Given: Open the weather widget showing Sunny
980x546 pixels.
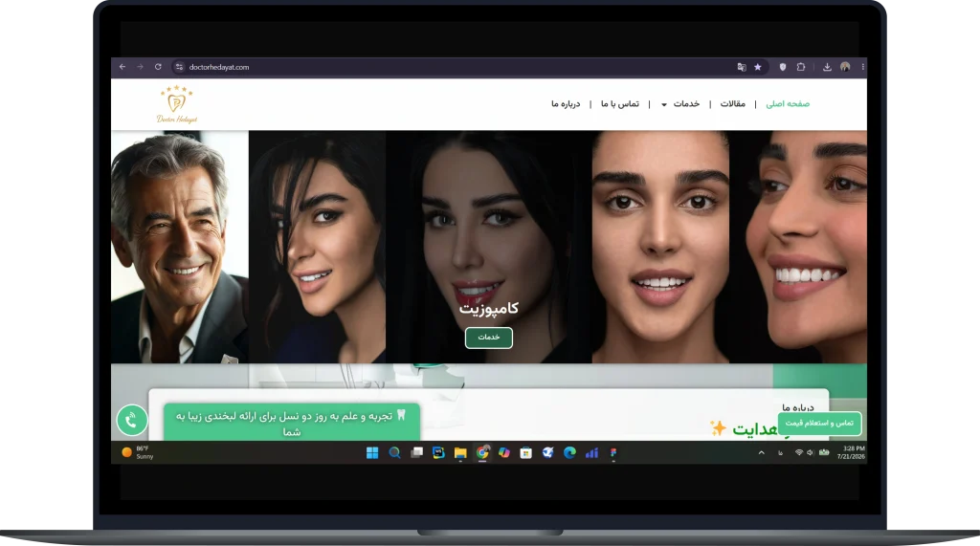Looking at the screenshot, I should [138, 452].
